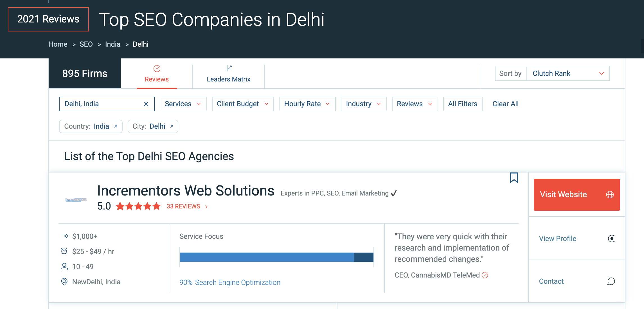
Task: Remove the Country: India filter chip
Action: pyautogui.click(x=116, y=126)
